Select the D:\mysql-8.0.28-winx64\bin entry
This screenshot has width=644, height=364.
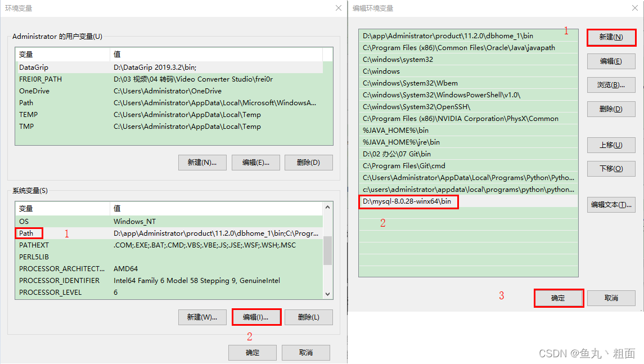468,201
